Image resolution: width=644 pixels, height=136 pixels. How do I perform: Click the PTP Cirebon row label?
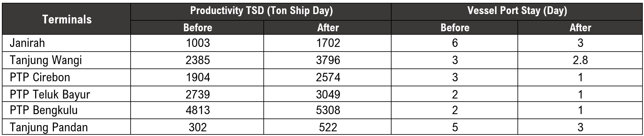40,77
